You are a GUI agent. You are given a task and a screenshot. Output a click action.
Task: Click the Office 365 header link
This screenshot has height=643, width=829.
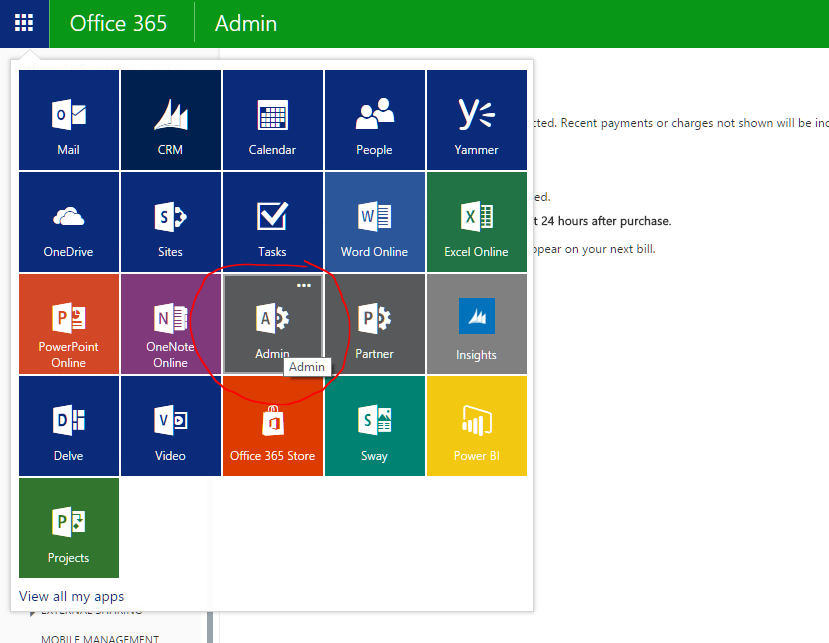coord(119,23)
